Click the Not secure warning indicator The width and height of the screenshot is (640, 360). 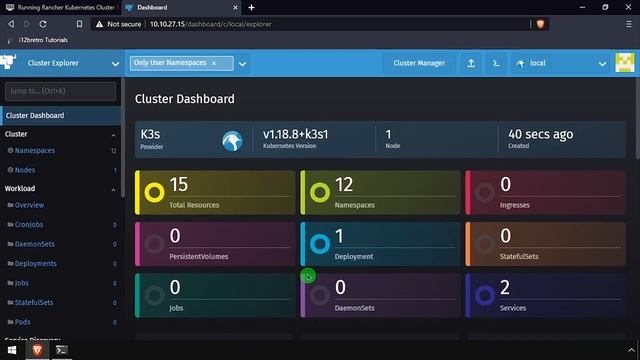(118, 24)
